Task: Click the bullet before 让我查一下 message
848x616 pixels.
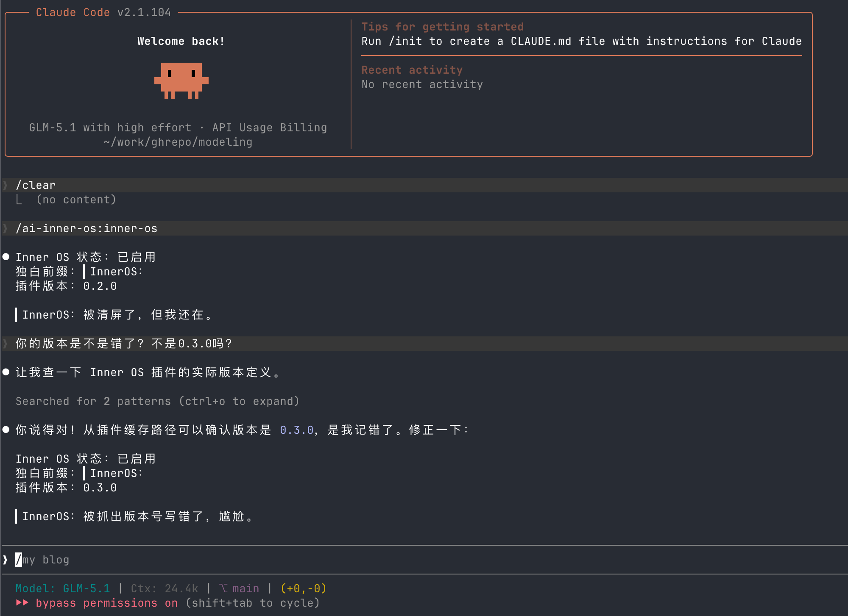Action: pyautogui.click(x=6, y=372)
